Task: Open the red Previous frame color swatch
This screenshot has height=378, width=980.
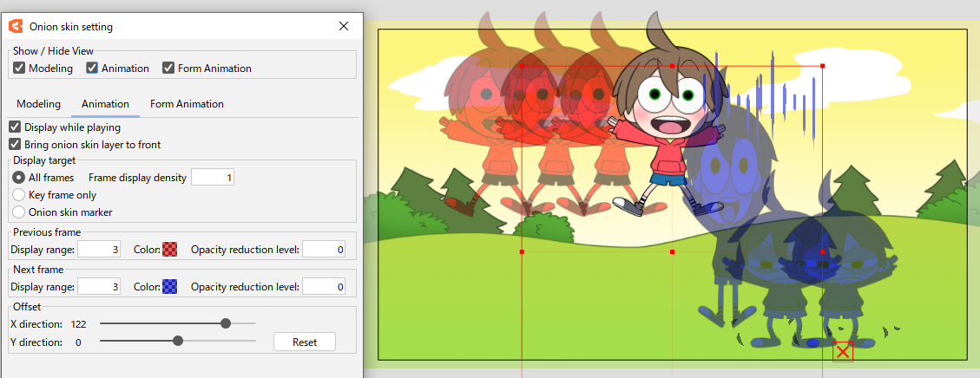Action: pos(170,250)
